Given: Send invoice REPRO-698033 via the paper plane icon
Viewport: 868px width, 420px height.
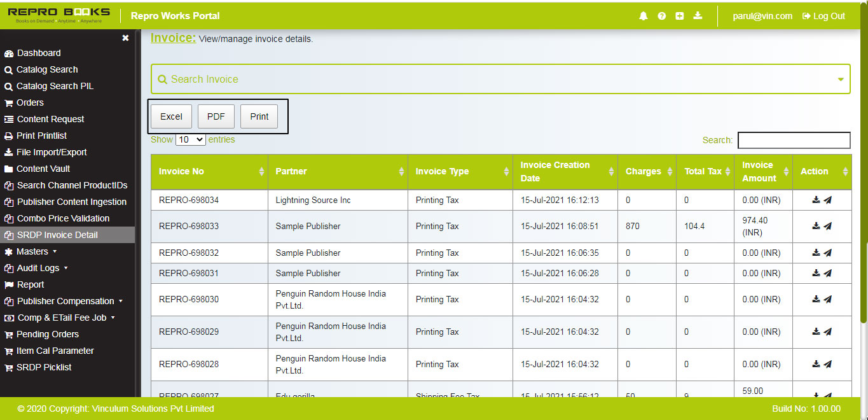Looking at the screenshot, I should [x=829, y=226].
